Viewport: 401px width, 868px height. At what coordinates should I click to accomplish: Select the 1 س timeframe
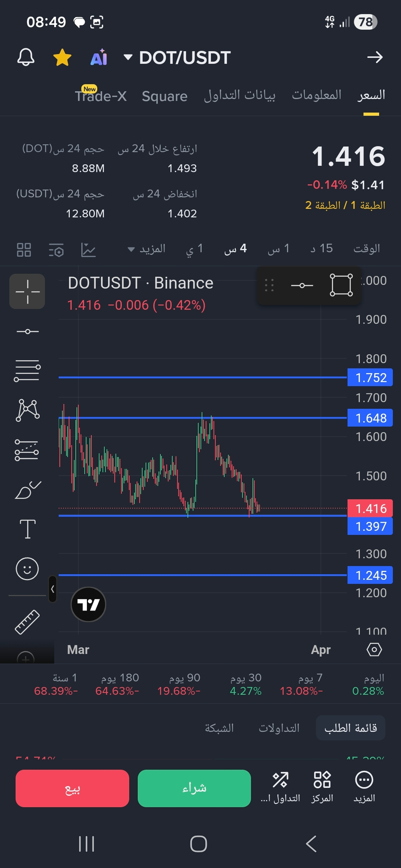point(278,249)
